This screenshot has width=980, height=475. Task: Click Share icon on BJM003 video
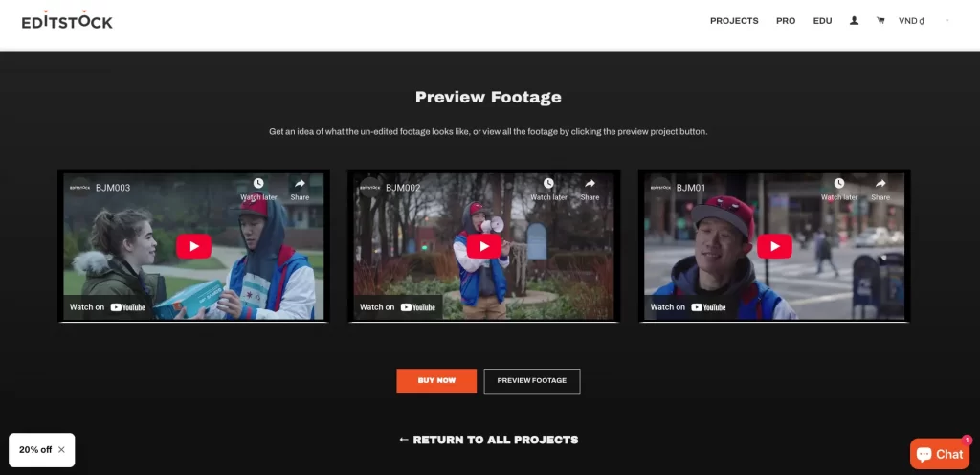click(300, 189)
